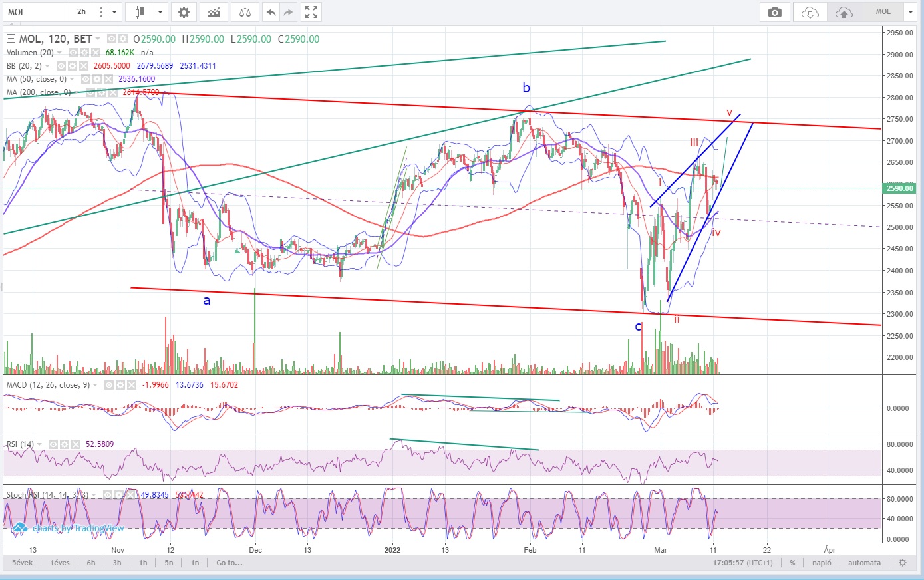Open the candlestick chart style dropdown
Image resolution: width=924 pixels, height=580 pixels.
(161, 12)
